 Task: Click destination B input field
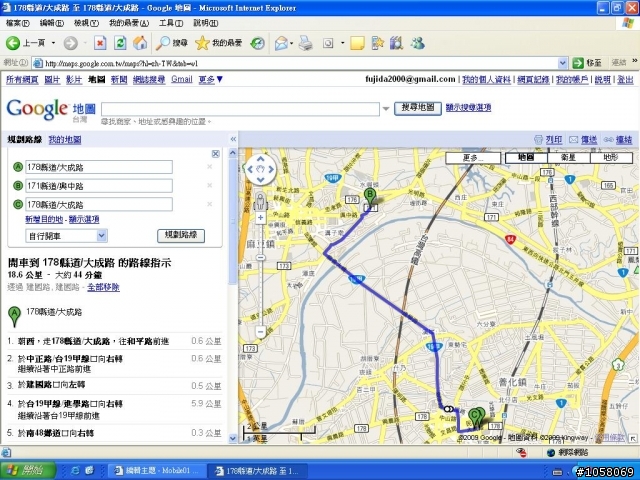(99, 186)
